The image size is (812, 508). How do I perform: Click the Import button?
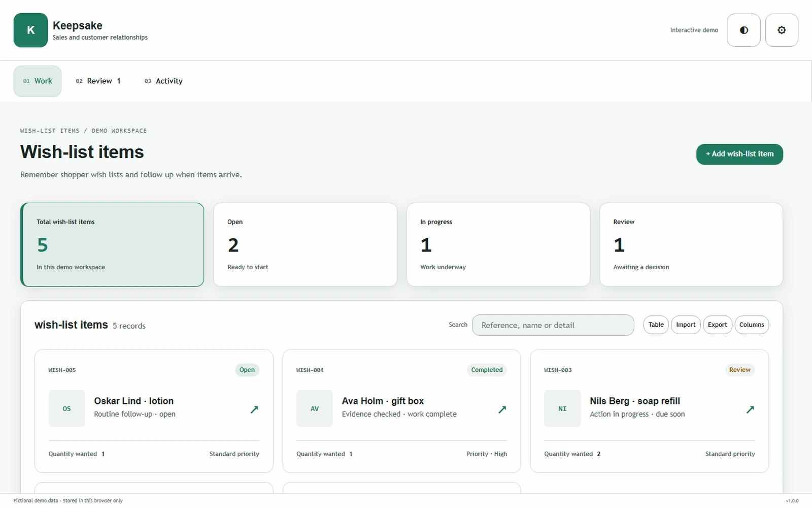pos(686,325)
